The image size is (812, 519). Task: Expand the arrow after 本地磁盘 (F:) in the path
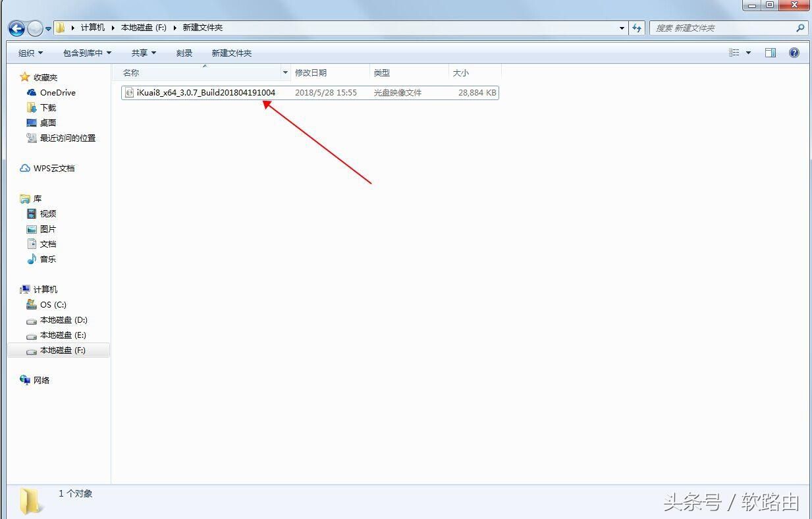(x=175, y=28)
